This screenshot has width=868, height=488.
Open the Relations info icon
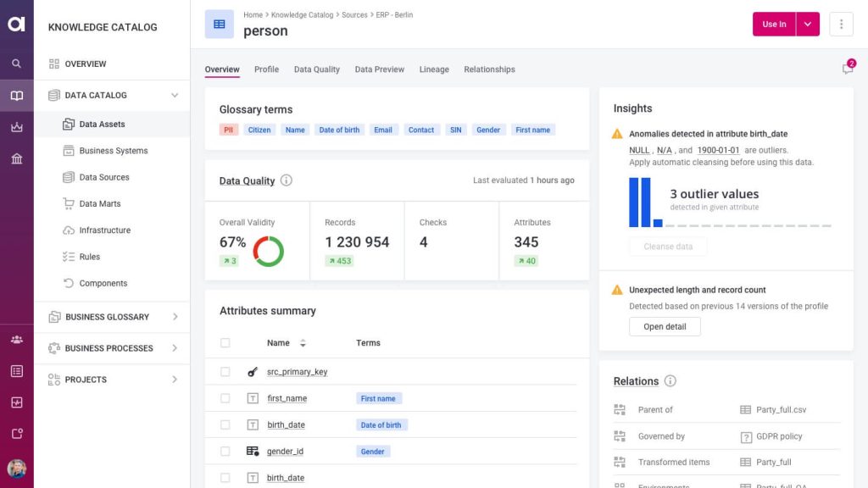670,380
